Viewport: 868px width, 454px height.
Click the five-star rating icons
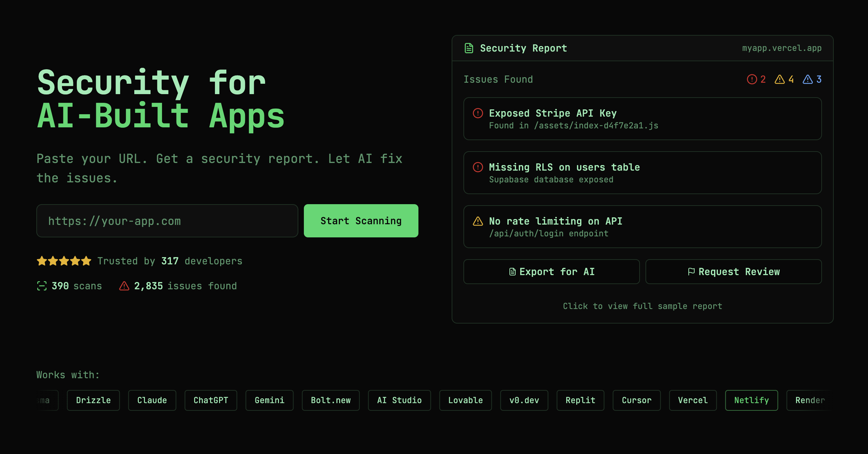pos(64,261)
